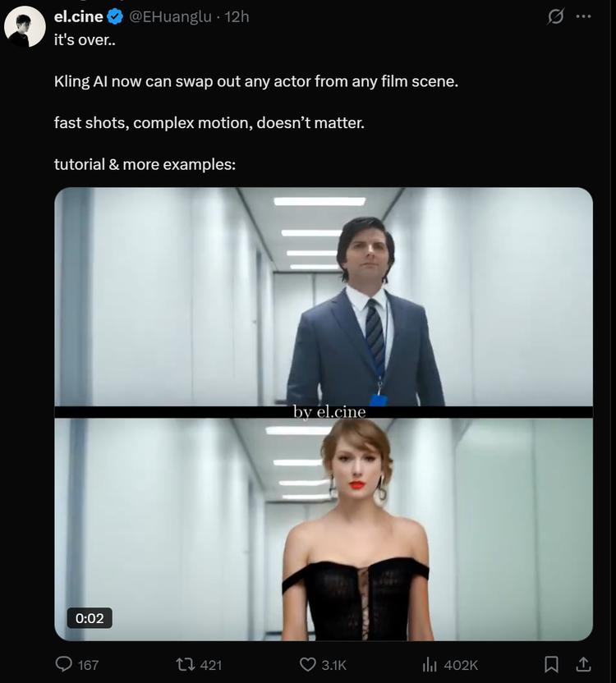Click the Grok explain slashed-circle icon
Viewport: 616px width, 683px height.
(x=555, y=16)
